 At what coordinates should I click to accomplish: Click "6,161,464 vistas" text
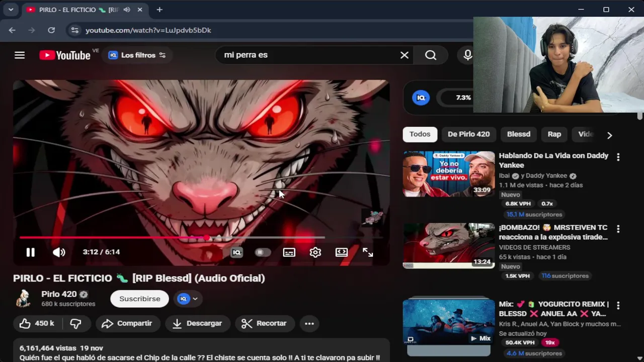tap(48, 348)
